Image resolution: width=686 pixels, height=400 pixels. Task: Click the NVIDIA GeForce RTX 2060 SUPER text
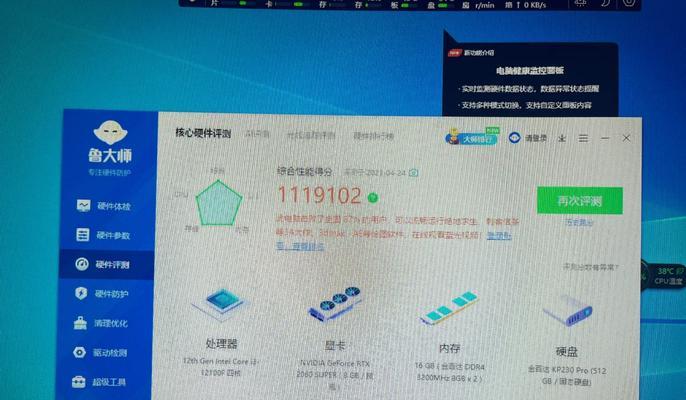tap(335, 375)
